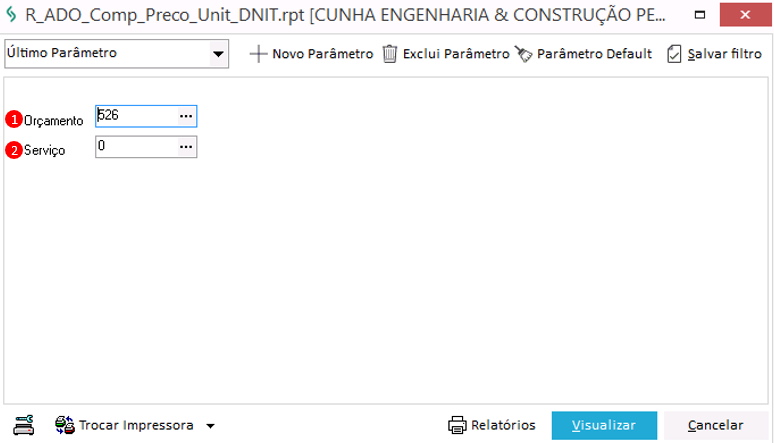774x443 pixels.
Task: Click the Novo Parâmetro plus icon
Action: click(258, 54)
